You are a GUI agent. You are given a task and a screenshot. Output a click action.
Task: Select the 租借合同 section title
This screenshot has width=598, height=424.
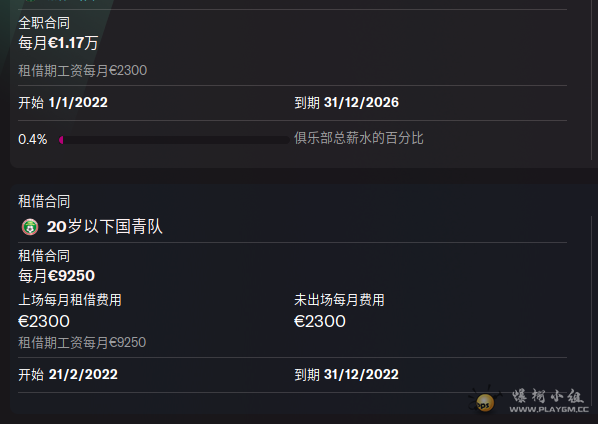(44, 201)
